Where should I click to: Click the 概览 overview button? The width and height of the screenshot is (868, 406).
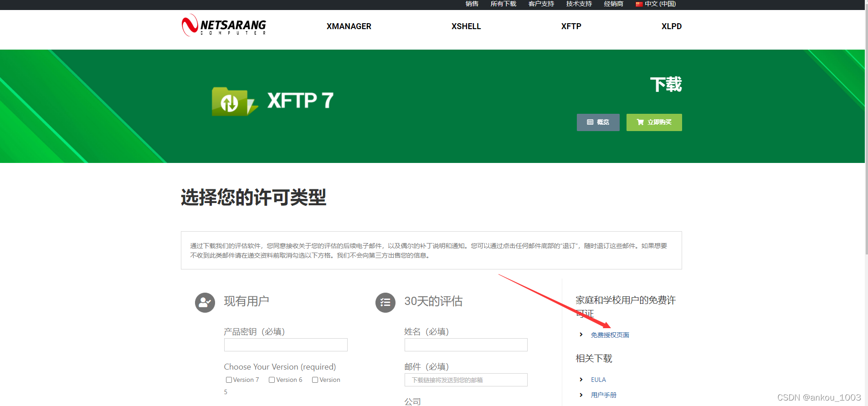tap(598, 122)
